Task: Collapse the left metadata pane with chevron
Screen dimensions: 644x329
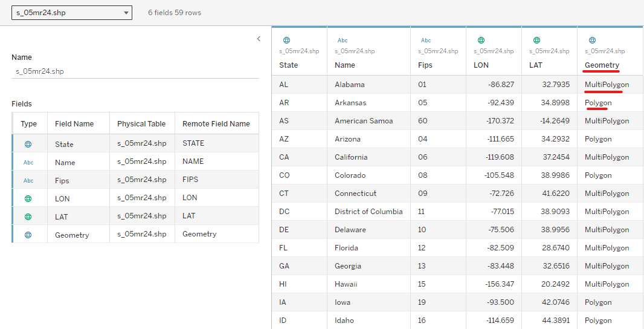Action: click(259, 39)
